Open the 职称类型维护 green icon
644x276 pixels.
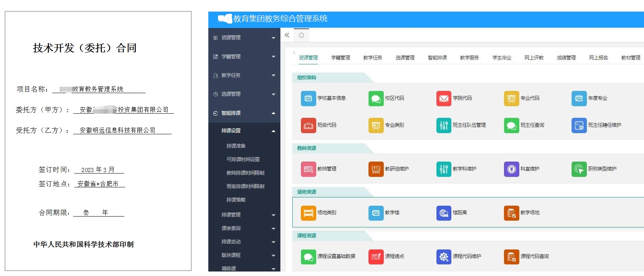tap(579, 169)
